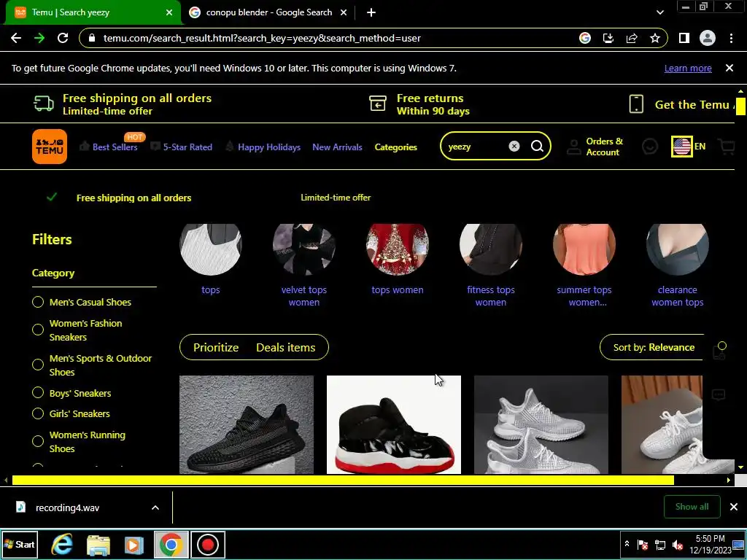Open the velvet tops women suggestion

(304, 265)
